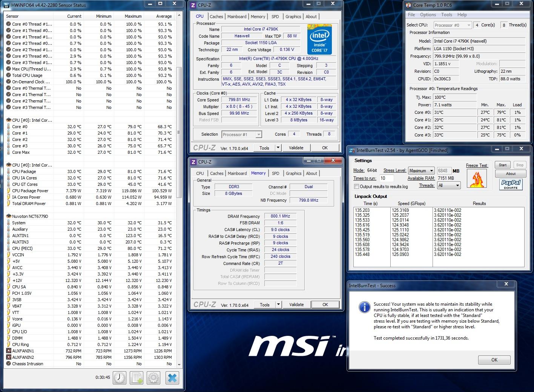This screenshot has width=534, height=392.
Task: Click the HWiNFO64 title bar icon
Action: pos(7,5)
